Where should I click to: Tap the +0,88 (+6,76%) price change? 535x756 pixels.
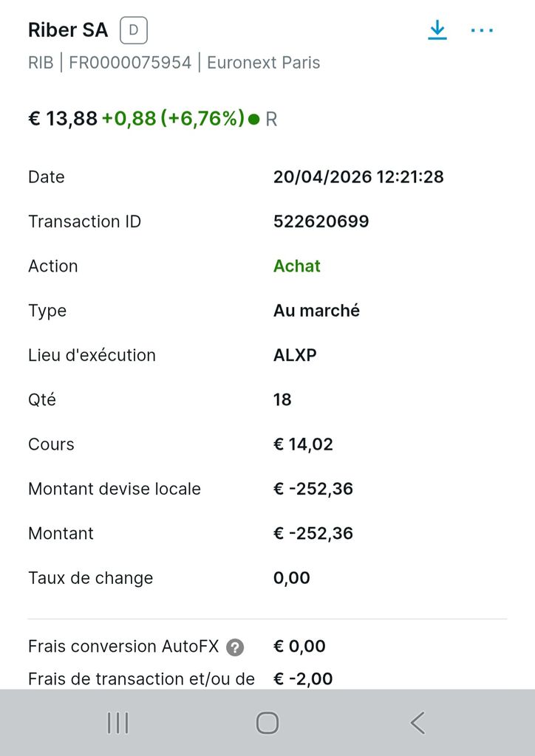pos(173,118)
